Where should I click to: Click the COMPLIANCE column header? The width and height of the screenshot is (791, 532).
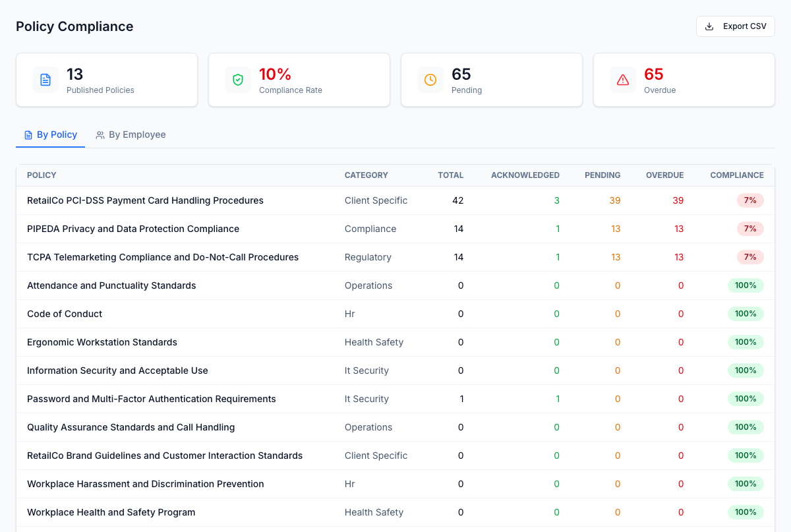tap(737, 175)
